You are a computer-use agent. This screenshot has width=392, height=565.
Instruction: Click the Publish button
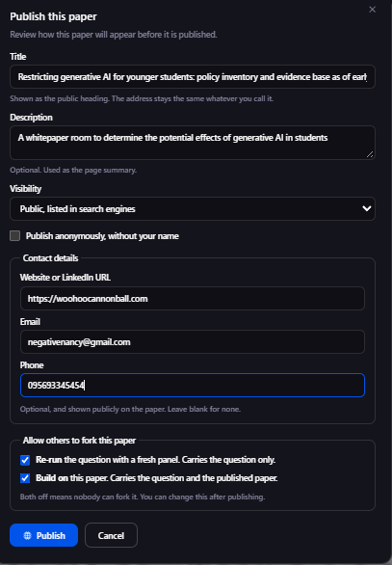coord(44,535)
